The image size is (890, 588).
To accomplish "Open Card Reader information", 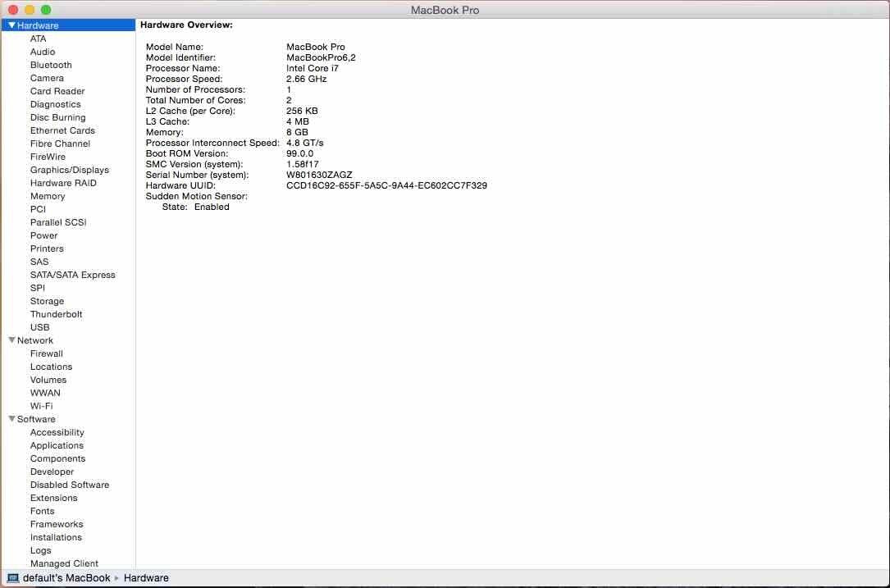I will coord(57,91).
